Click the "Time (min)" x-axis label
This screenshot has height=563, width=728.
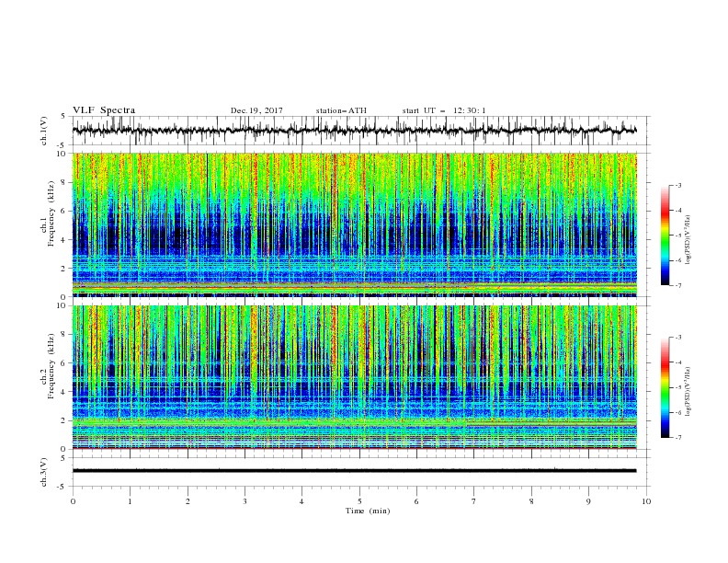click(368, 511)
